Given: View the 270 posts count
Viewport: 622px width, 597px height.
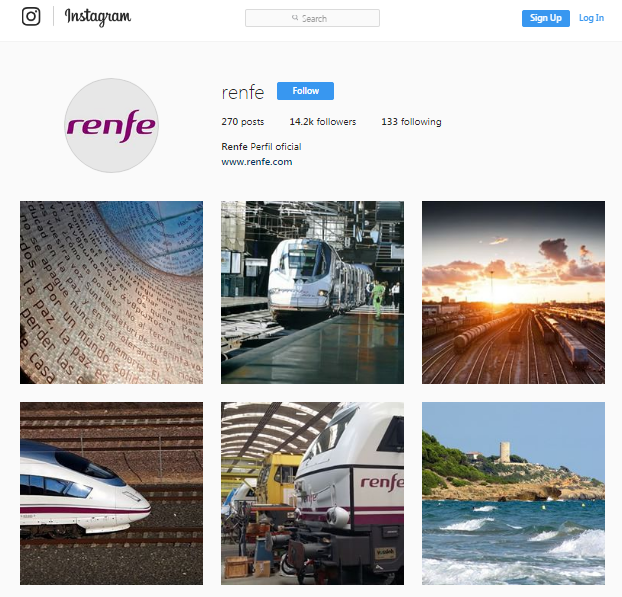Looking at the screenshot, I should pos(242,122).
